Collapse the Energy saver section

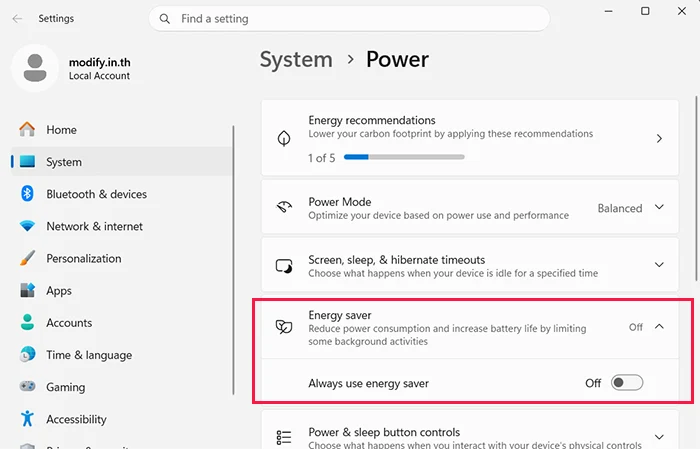pos(659,327)
